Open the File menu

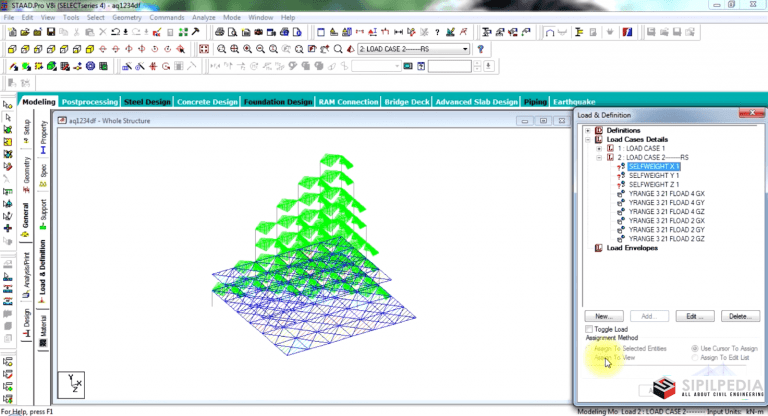click(9, 17)
